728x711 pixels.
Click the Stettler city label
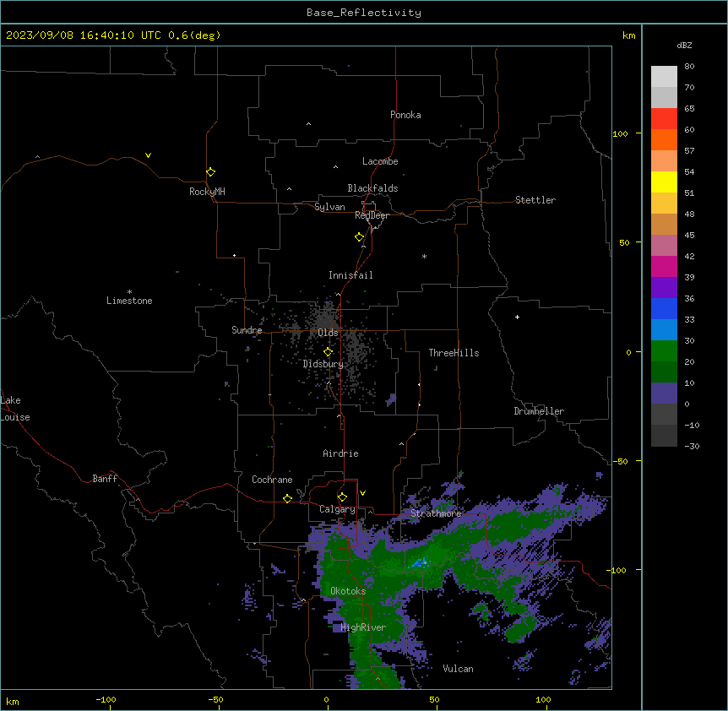[535, 200]
